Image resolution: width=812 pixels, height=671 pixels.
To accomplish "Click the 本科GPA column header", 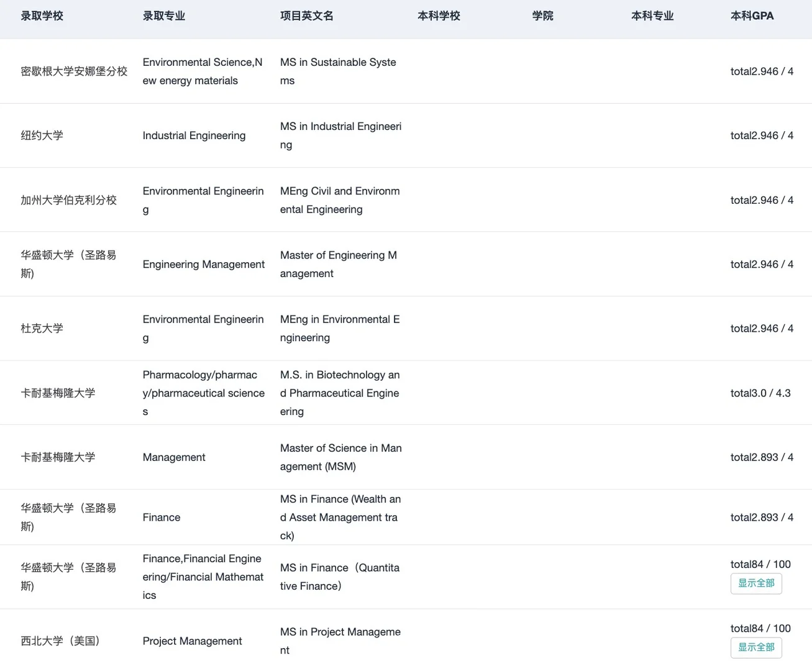I will coord(752,16).
